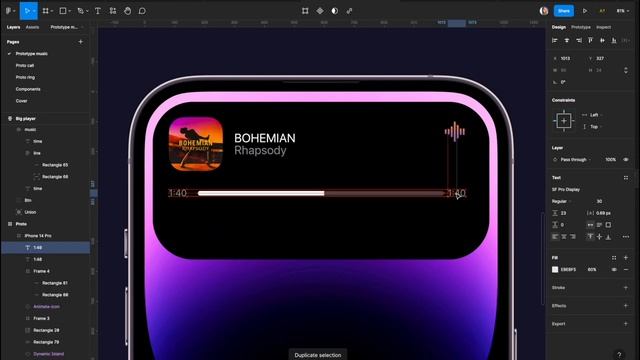Screen dimensions: 640x360
Task: Open Move tool options arrow
Action: tap(34, 11)
